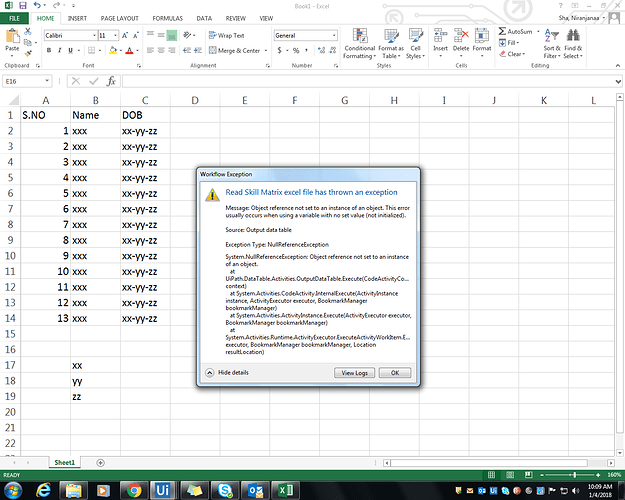625x500 pixels.
Task: Add a new sheet with the plus icon
Action: pos(100,463)
